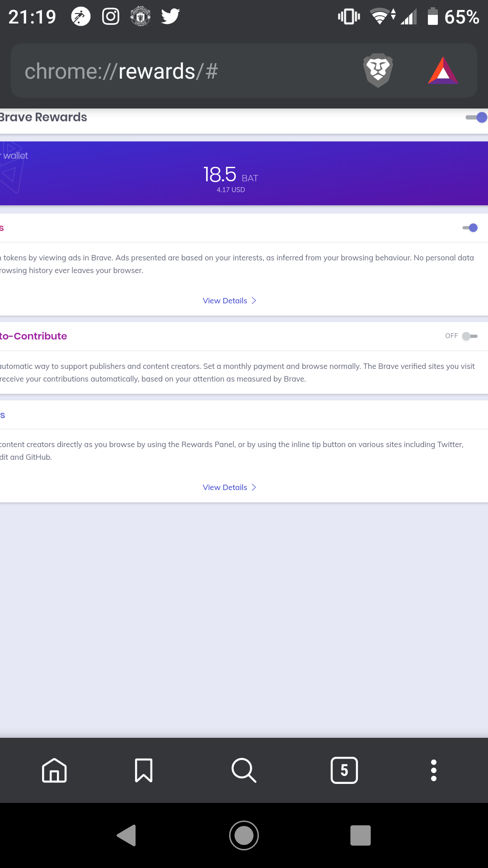
Task: Tap the Twitter notification icon
Action: (x=170, y=17)
